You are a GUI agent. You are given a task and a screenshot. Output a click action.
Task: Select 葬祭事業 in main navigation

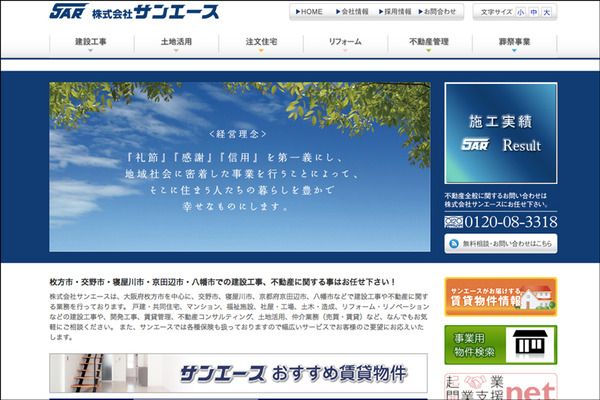pyautogui.click(x=514, y=43)
